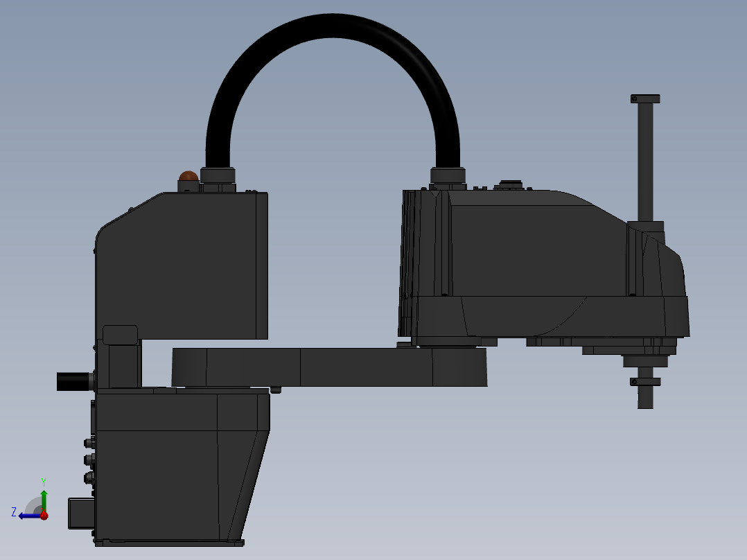Select the robot's lower base housing
This screenshot has width=747, height=560.
[183, 466]
